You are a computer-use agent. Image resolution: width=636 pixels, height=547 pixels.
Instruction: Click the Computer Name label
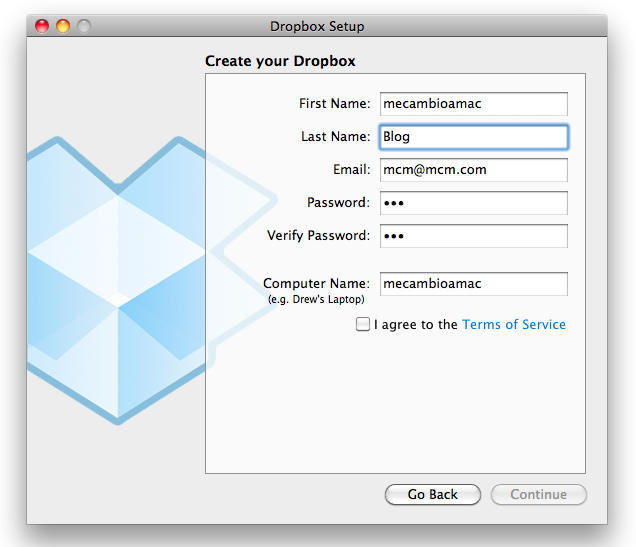[x=316, y=283]
